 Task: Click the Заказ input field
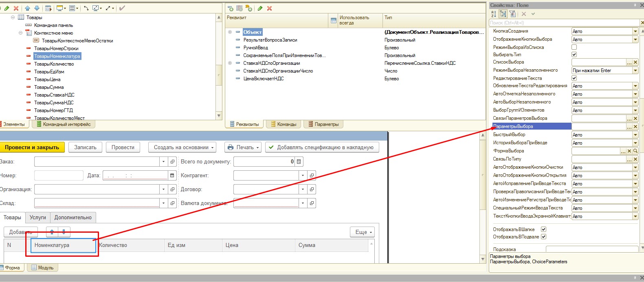pos(97,162)
